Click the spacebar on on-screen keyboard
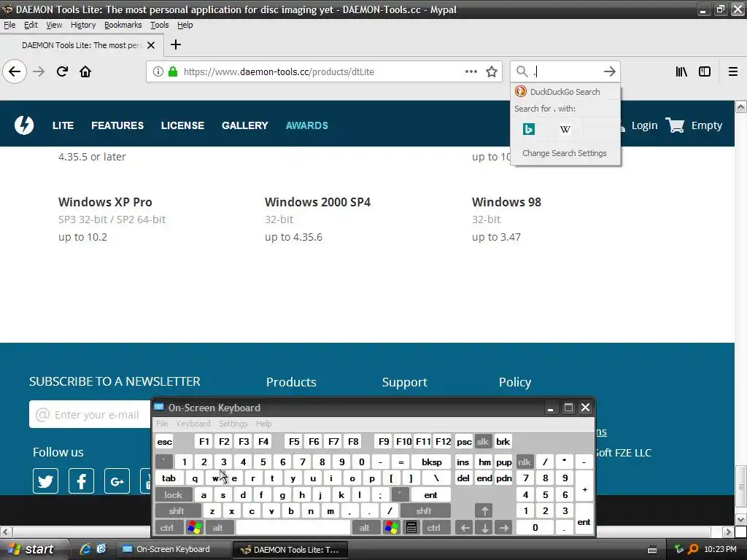This screenshot has width=747, height=560. (293, 528)
